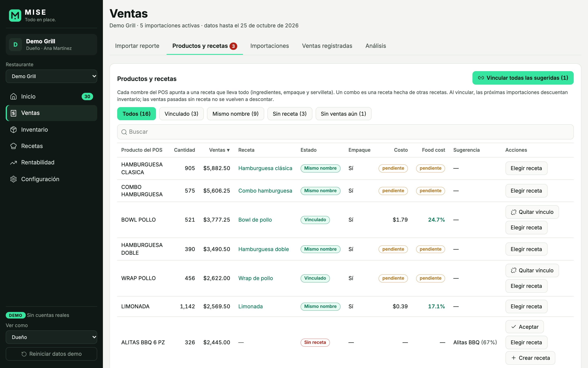This screenshot has height=368, width=588.
Task: Click the search magnifier icon in Buscar
Action: 124,132
